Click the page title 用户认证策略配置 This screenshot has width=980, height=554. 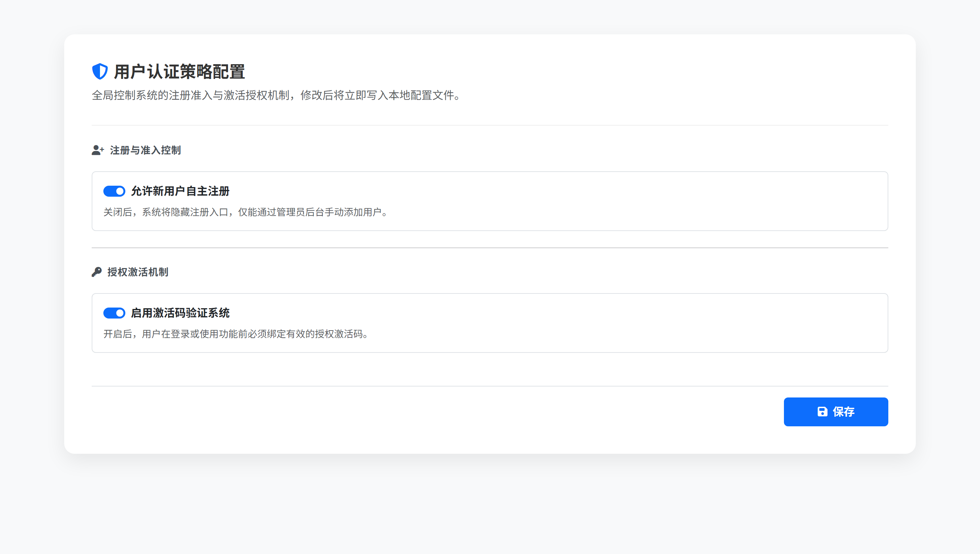(180, 71)
